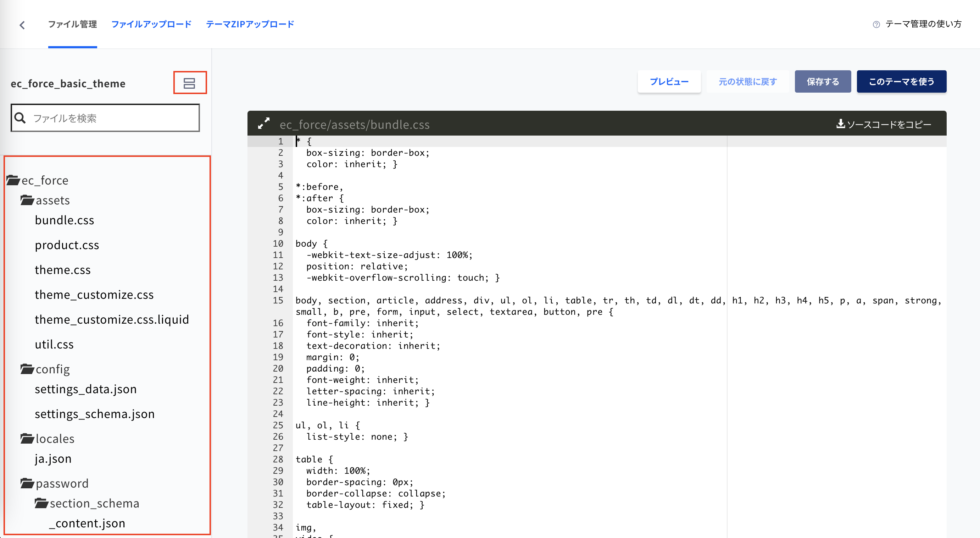Click the help question mark icon

[876, 24]
